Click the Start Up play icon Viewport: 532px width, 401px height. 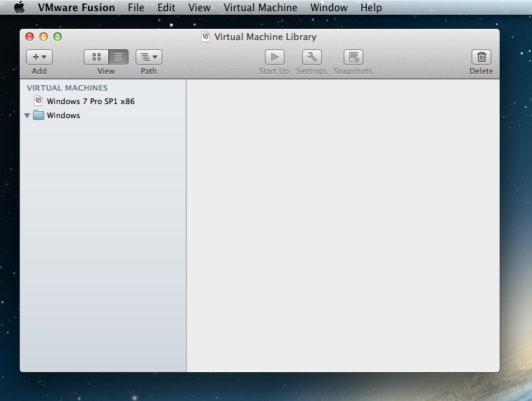274,57
